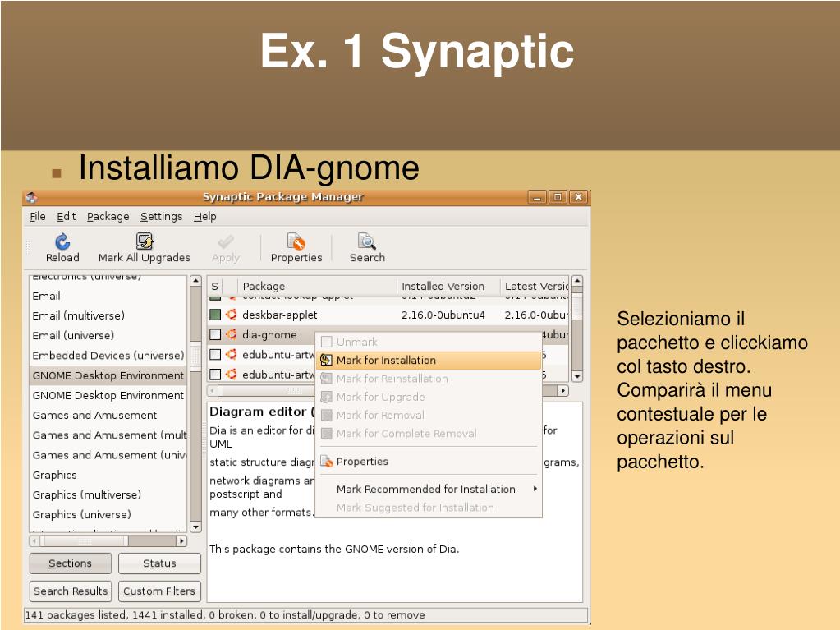
Task: Select the Graphics (multiverse) section
Action: click(108, 494)
